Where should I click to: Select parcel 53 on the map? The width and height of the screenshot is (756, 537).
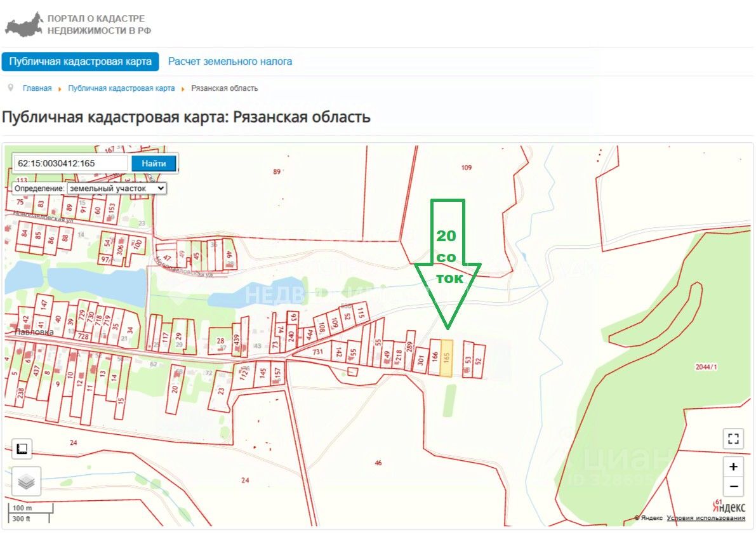(x=468, y=360)
